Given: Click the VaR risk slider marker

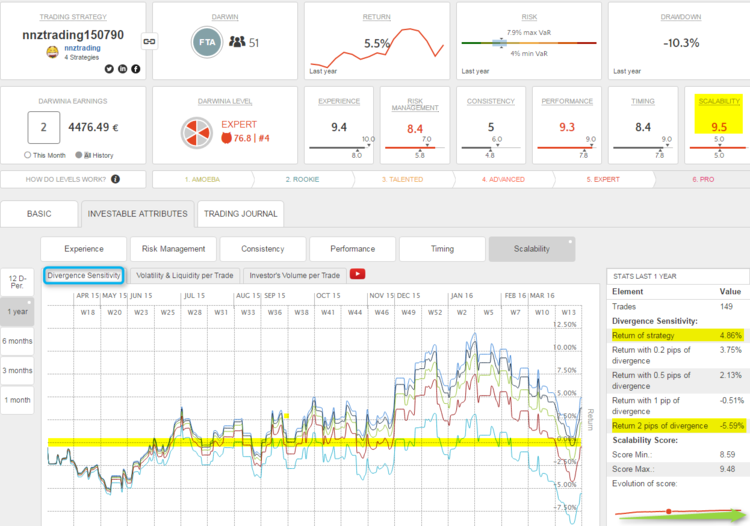Looking at the screenshot, I should [x=499, y=43].
